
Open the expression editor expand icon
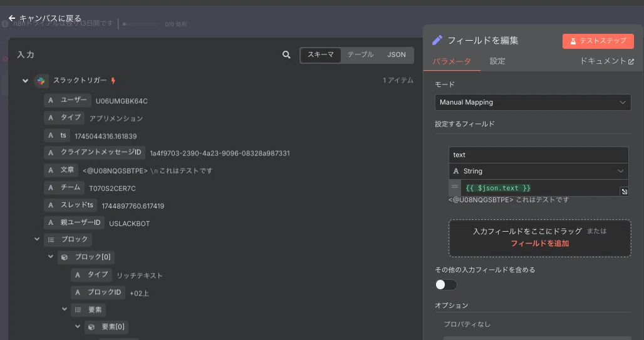coord(625,192)
